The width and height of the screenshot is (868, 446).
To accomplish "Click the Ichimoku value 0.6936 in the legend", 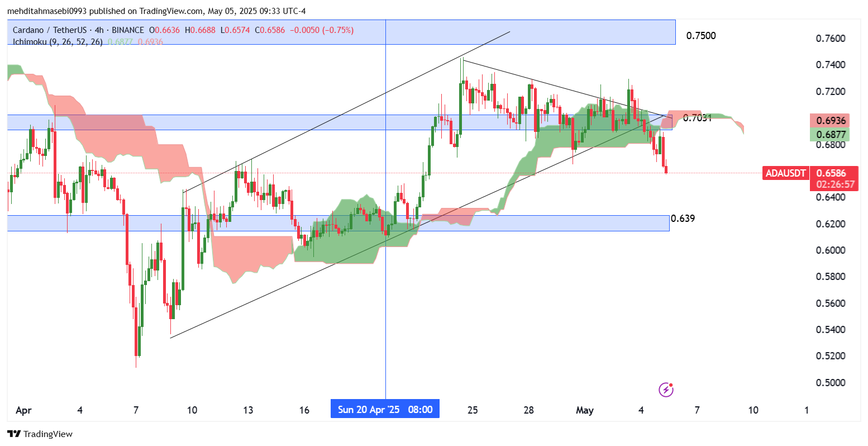I will (149, 41).
